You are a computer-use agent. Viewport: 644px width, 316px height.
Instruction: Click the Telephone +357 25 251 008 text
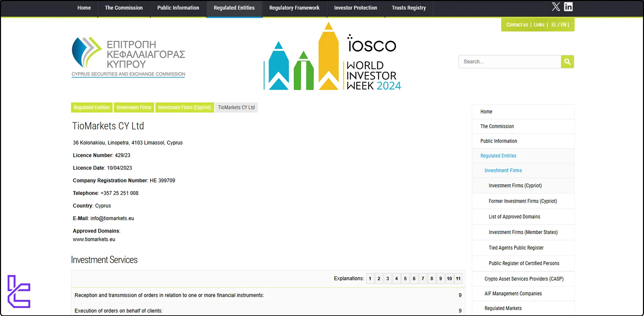(106, 193)
